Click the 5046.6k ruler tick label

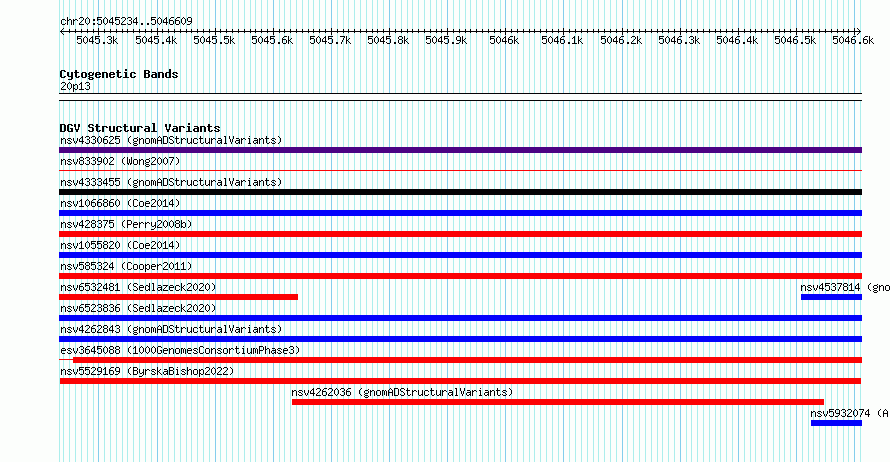(853, 40)
